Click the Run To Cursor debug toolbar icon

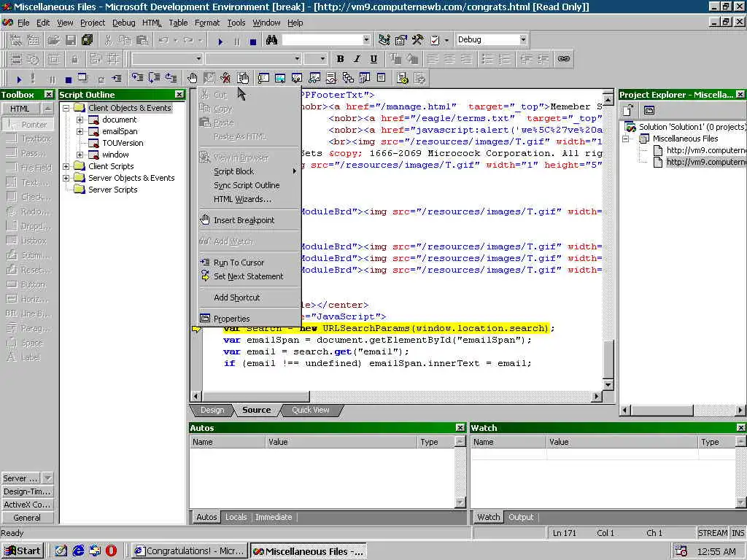(x=117, y=79)
